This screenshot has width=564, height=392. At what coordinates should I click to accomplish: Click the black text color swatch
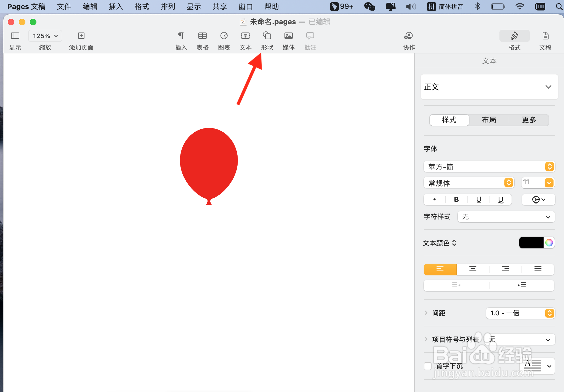click(x=531, y=243)
